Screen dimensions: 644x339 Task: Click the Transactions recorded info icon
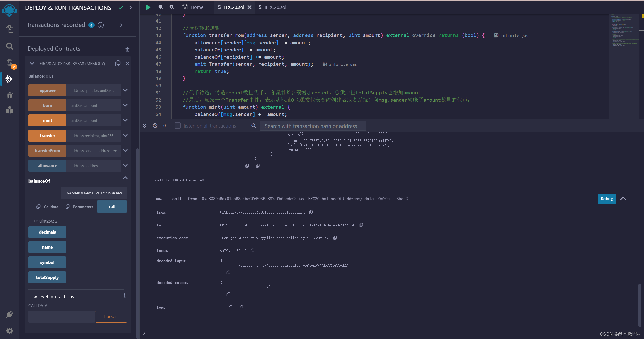[x=101, y=25]
